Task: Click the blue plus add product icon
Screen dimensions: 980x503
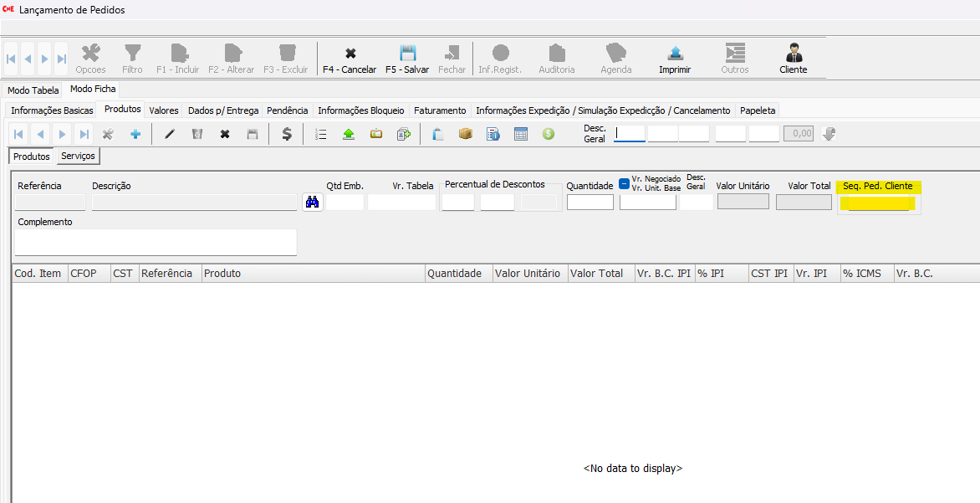Action: 135,134
